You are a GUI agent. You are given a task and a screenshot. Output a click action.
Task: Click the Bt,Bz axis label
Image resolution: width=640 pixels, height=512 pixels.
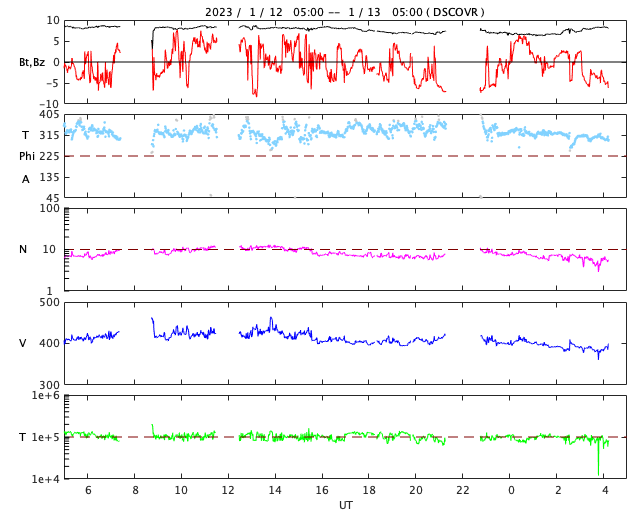[x=32, y=62]
